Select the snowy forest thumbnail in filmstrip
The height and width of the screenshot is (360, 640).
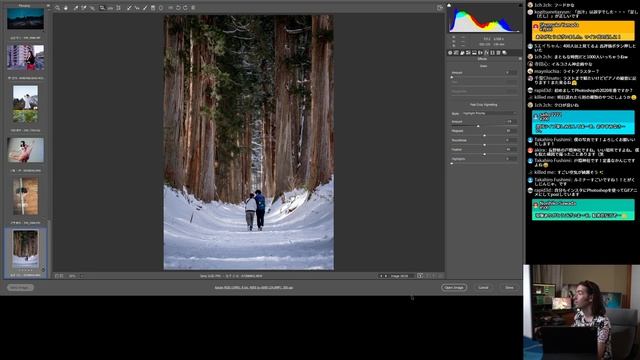(25, 249)
